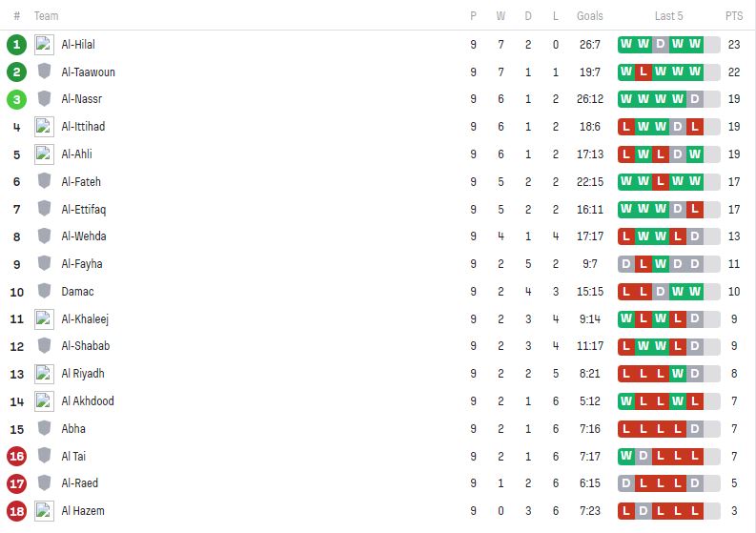Sort by Goals column header

click(590, 16)
